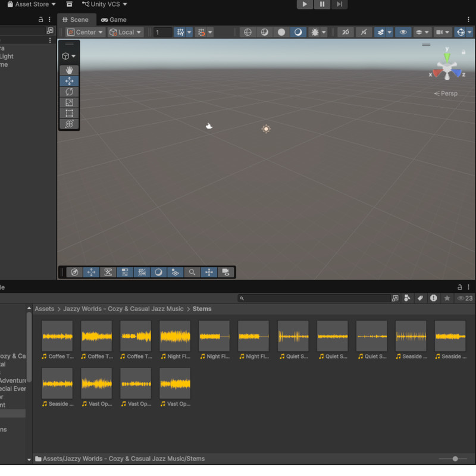Image resolution: width=476 pixels, height=476 pixels.
Task: Open the Local handle rotation dropdown
Action: pos(126,32)
